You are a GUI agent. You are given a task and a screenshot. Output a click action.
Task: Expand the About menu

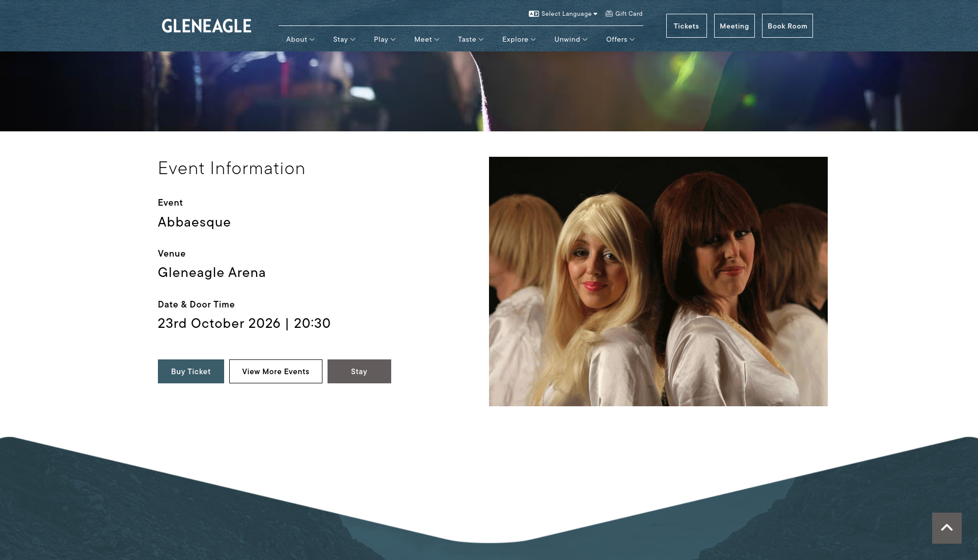pyautogui.click(x=300, y=39)
